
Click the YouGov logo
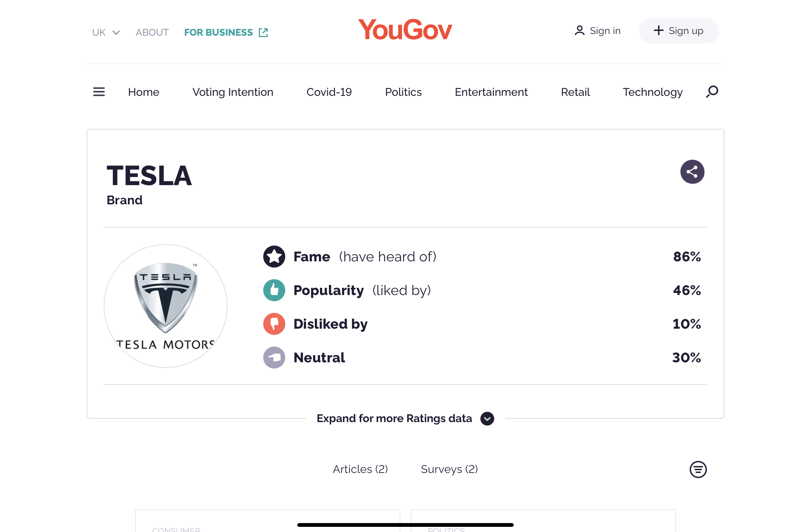(x=405, y=30)
